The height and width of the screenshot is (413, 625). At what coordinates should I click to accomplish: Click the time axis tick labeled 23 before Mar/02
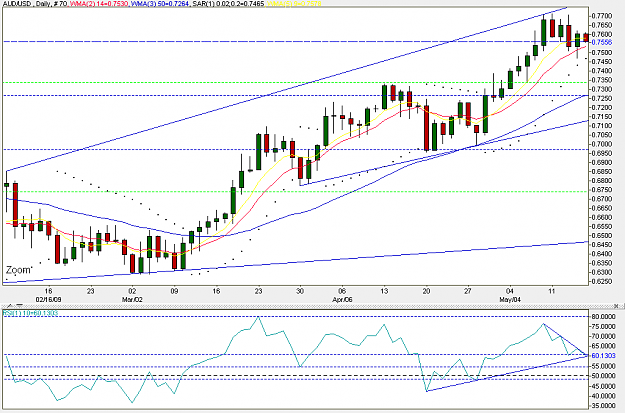click(x=90, y=291)
